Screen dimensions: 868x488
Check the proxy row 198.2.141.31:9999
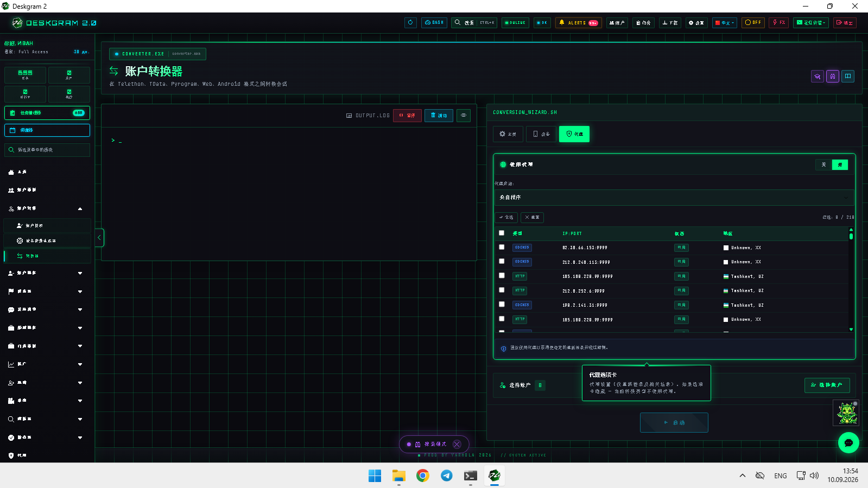click(502, 305)
